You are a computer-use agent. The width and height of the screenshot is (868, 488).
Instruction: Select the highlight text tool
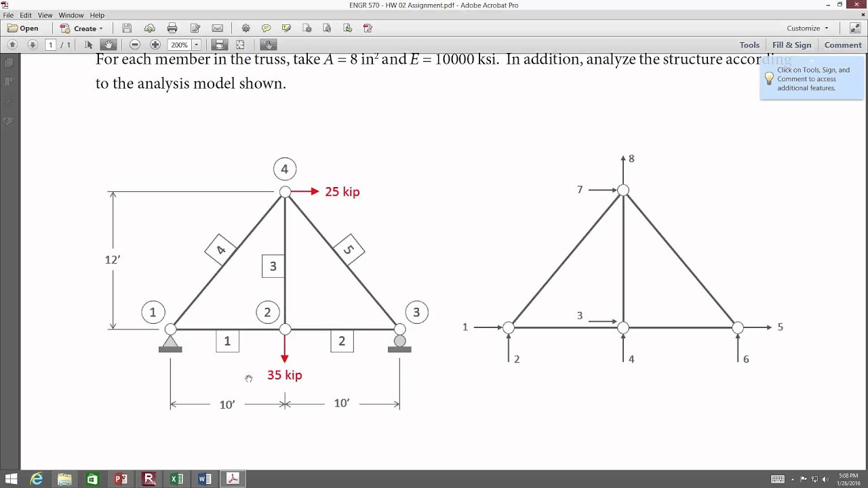tap(287, 28)
